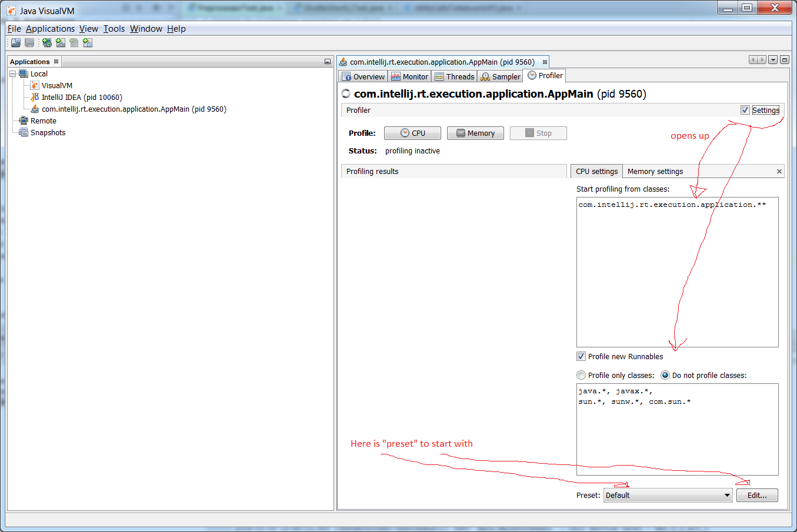797x532 pixels.
Task: Click in Start profiling from classes field
Action: (x=677, y=272)
